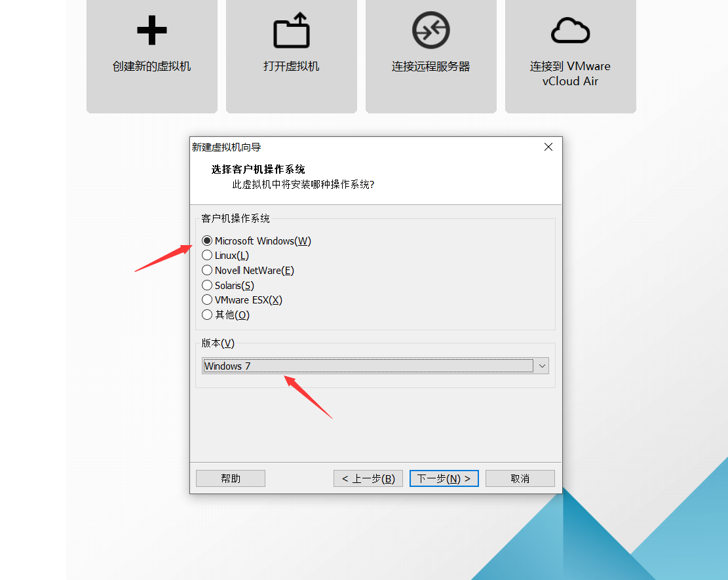Click the 打开虚拟机 tile label
Screen dimensions: 728x580
(x=292, y=66)
